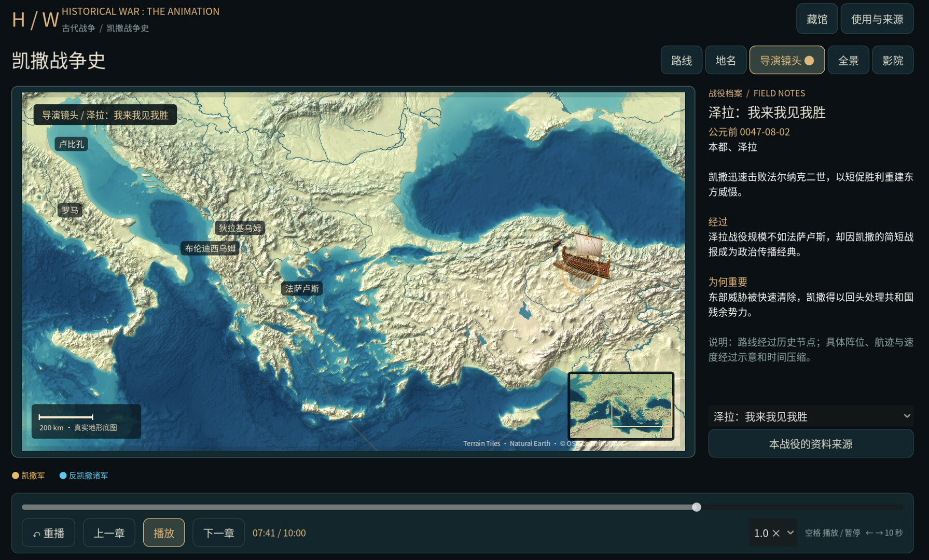Click the 狄拉基乌姆 map label
929x560 pixels.
coord(240,228)
